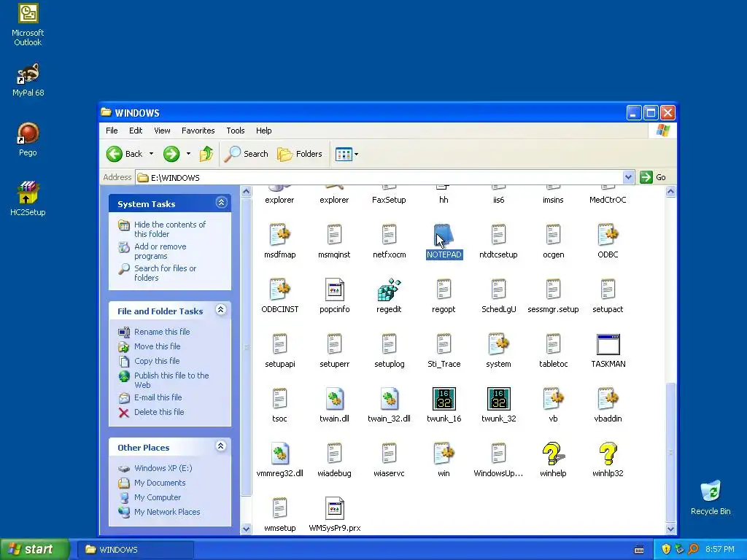The image size is (747, 560).
Task: Select the setuplog text file icon
Action: pos(389,344)
